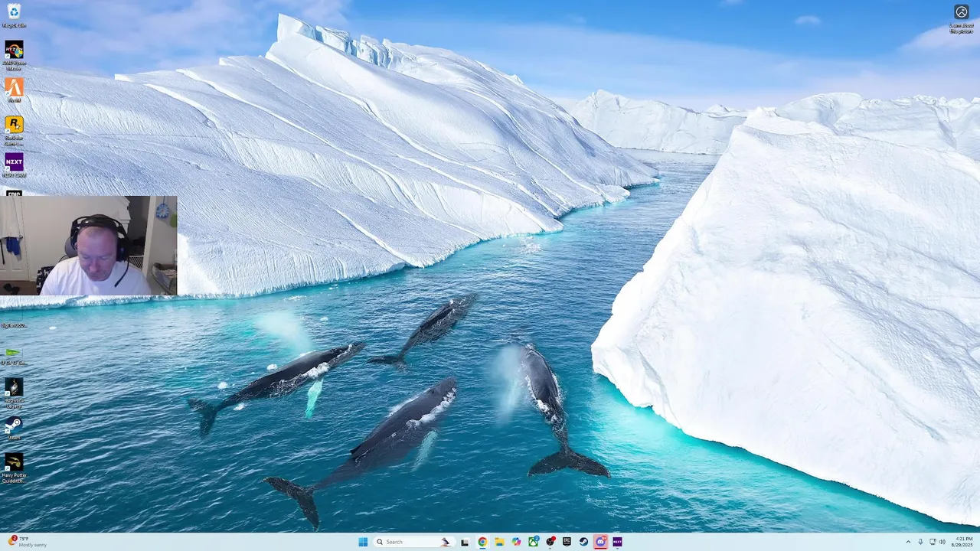Open the Windows Start menu
The image size is (980, 551).
point(363,542)
